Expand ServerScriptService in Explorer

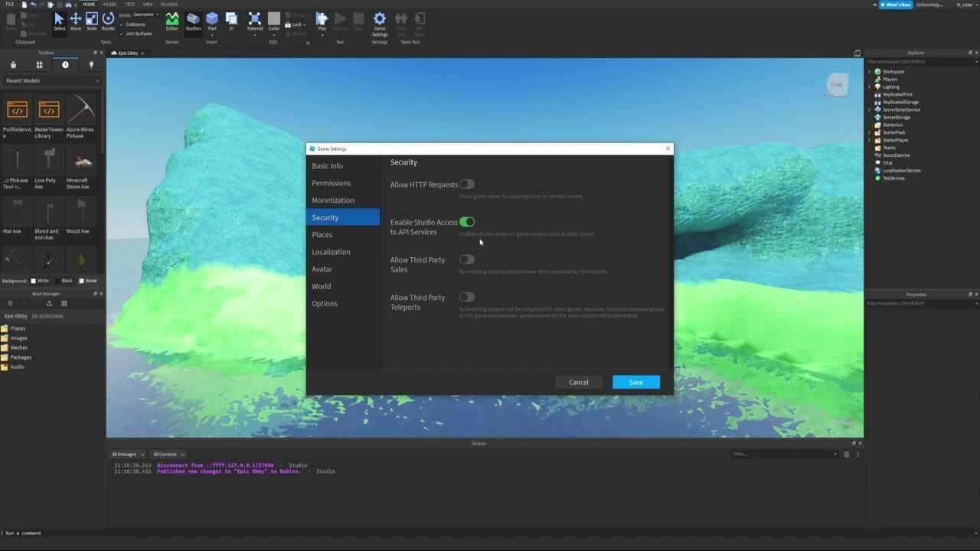pyautogui.click(x=870, y=110)
